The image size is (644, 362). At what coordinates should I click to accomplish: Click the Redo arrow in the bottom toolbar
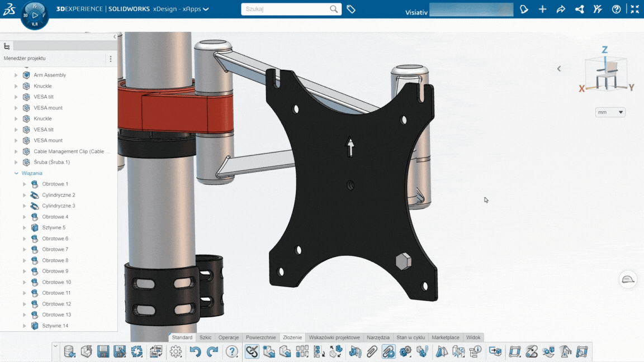[x=212, y=352]
